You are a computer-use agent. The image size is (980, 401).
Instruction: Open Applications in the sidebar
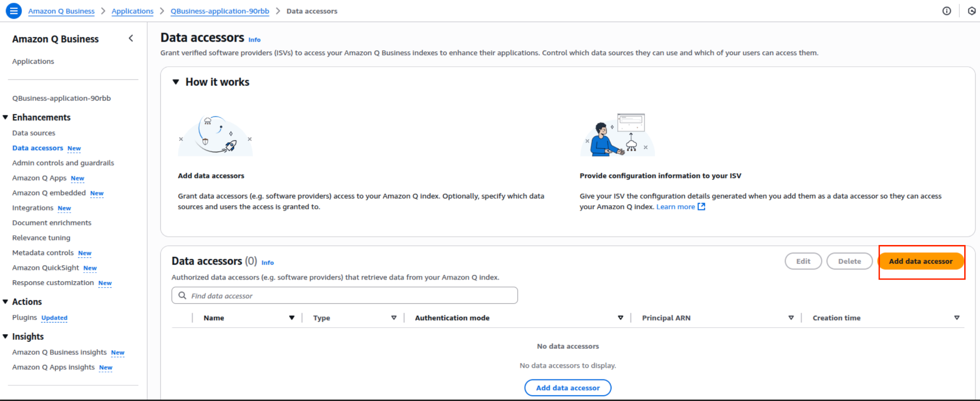[x=33, y=61]
